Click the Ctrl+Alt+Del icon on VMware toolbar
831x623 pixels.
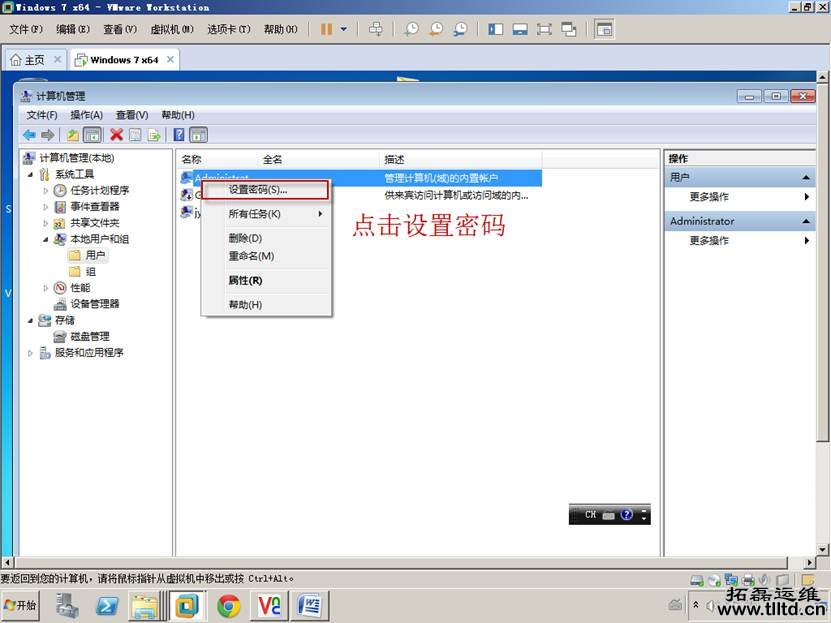pos(376,29)
